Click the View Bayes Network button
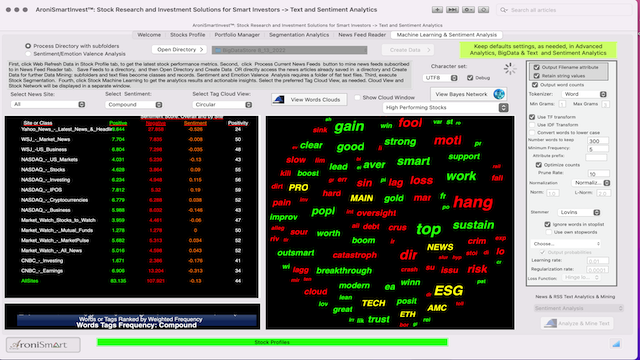 (461, 94)
